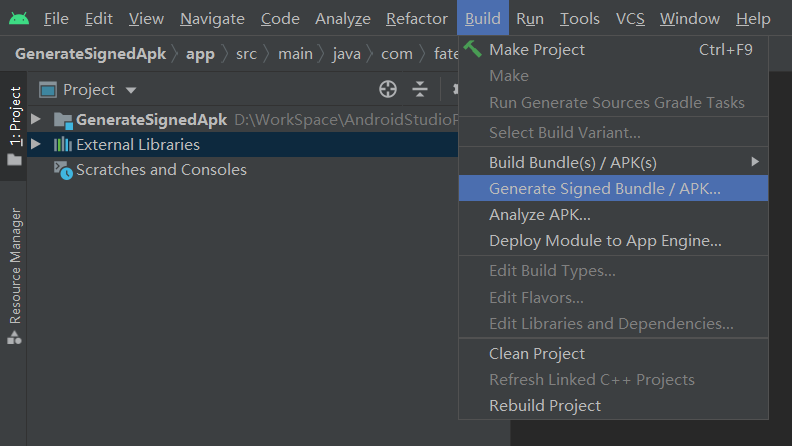This screenshot has height=446, width=792.
Task: Click the Scratches and Consoles icon
Action: pyautogui.click(x=63, y=170)
